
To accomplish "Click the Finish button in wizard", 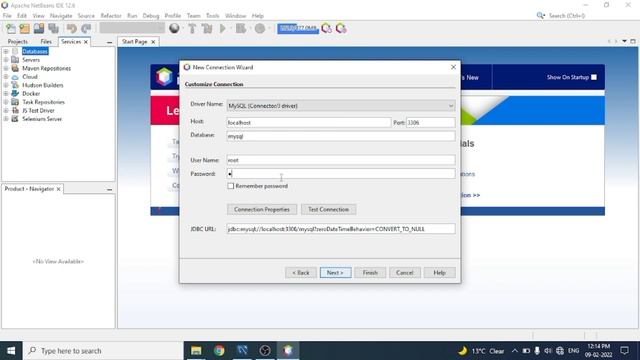I will [x=370, y=273].
